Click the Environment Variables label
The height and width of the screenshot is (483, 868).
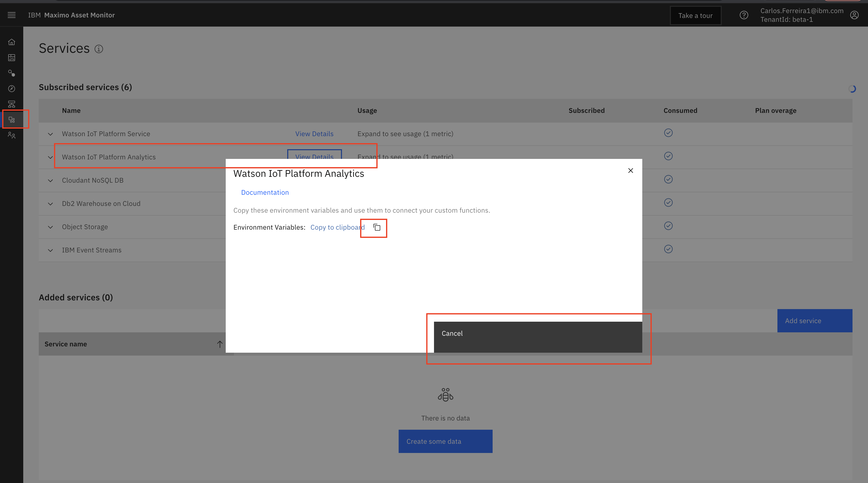tap(269, 227)
